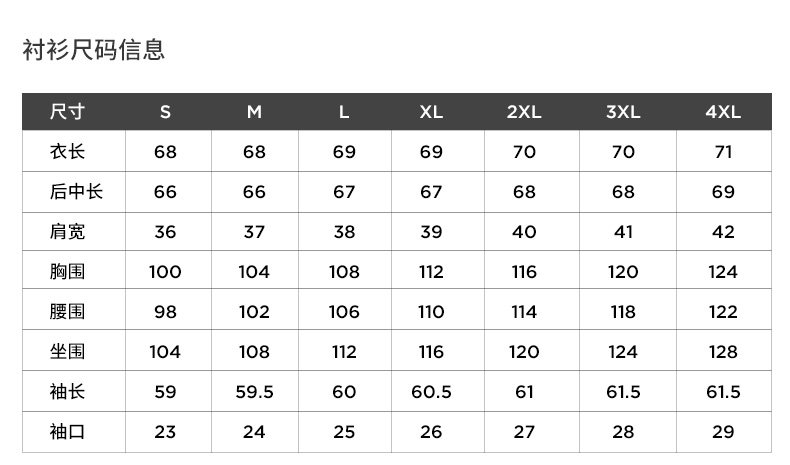Select the 衣长 row label

(68, 152)
